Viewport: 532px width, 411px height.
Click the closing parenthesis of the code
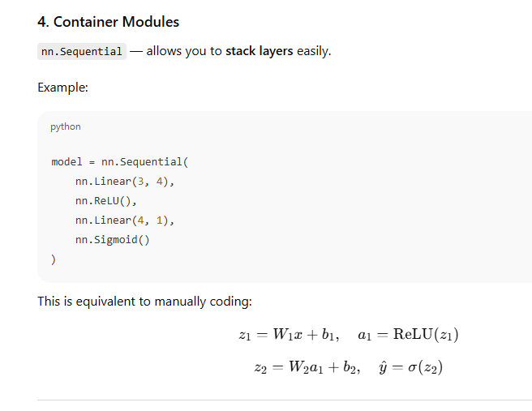pyautogui.click(x=54, y=259)
